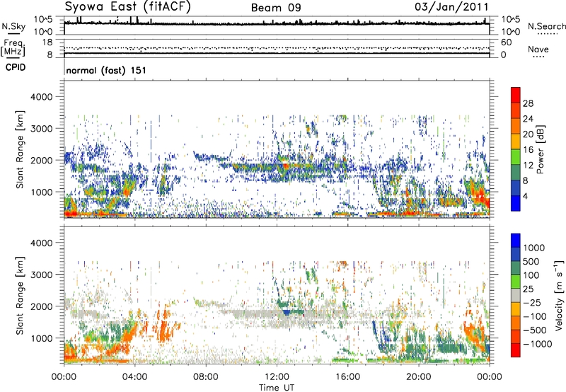Click the 'Beam 09' label

(276, 8)
